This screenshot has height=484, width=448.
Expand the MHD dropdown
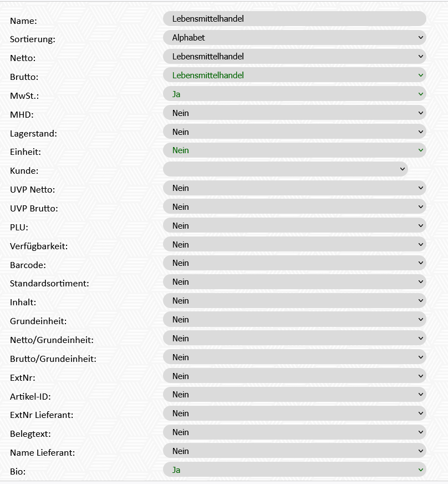(x=294, y=113)
